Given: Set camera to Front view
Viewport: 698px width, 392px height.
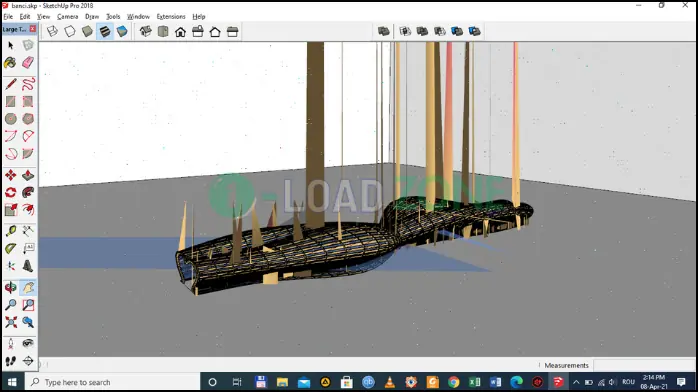Looking at the screenshot, I should (180, 31).
